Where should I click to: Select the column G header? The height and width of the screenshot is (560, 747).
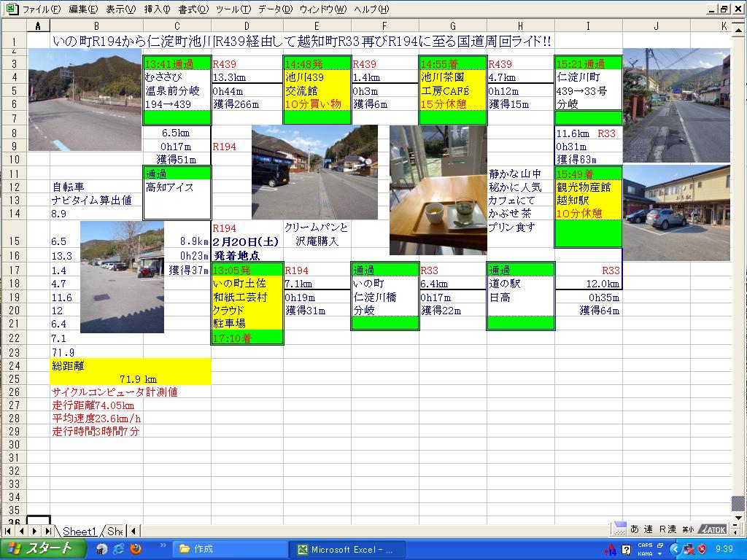click(452, 26)
